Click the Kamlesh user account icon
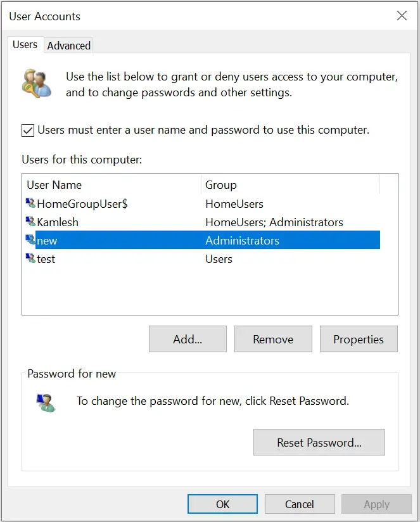This screenshot has height=522, width=420. point(30,221)
